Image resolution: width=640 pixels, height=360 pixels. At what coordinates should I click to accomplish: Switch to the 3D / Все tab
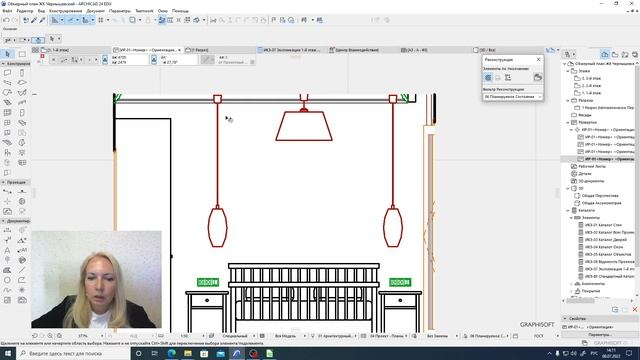click(x=508, y=50)
